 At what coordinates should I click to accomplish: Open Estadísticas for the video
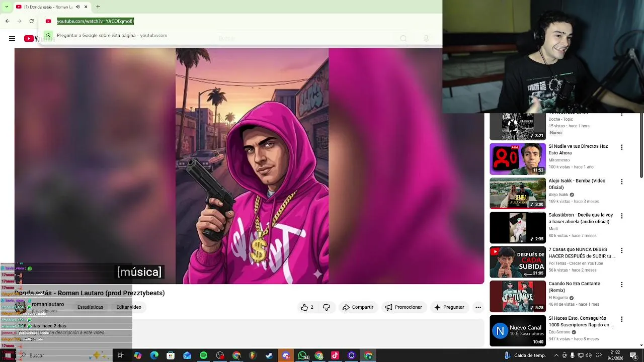pos(90,307)
